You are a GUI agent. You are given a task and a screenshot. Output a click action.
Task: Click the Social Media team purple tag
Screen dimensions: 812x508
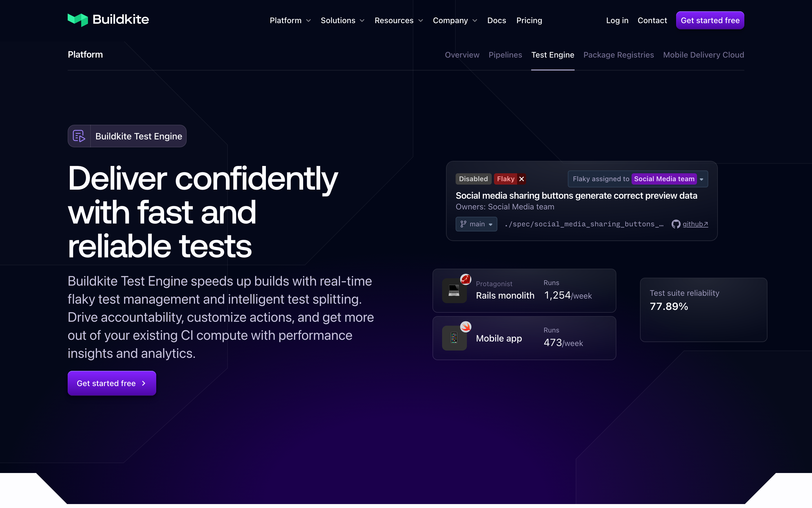pos(664,179)
